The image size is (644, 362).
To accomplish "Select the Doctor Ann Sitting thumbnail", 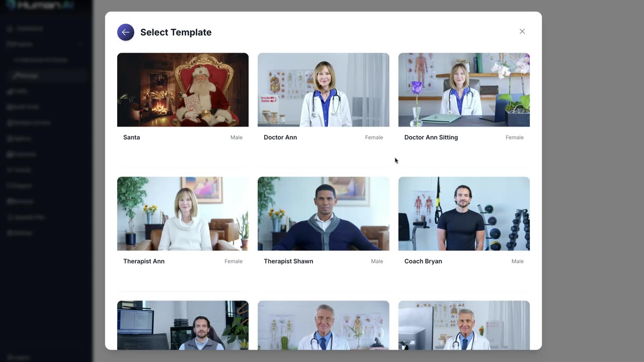I will [464, 90].
